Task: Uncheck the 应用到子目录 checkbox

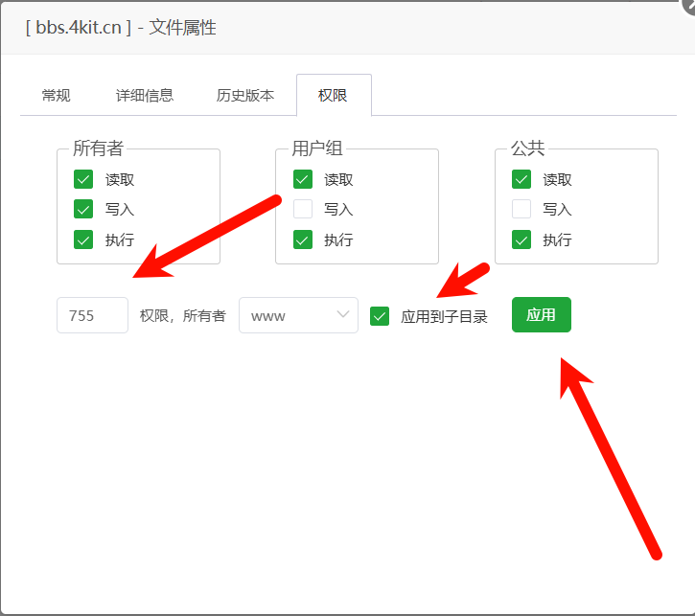Action: click(x=380, y=316)
